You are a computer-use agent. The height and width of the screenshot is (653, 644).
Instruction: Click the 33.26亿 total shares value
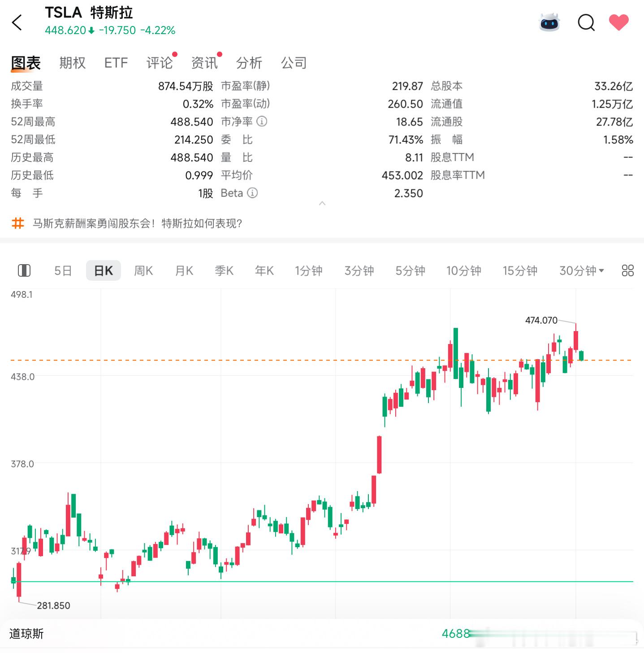click(614, 86)
